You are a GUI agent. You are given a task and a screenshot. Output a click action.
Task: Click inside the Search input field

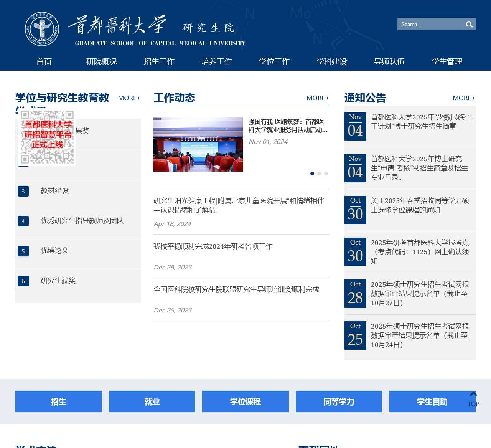coord(430,24)
